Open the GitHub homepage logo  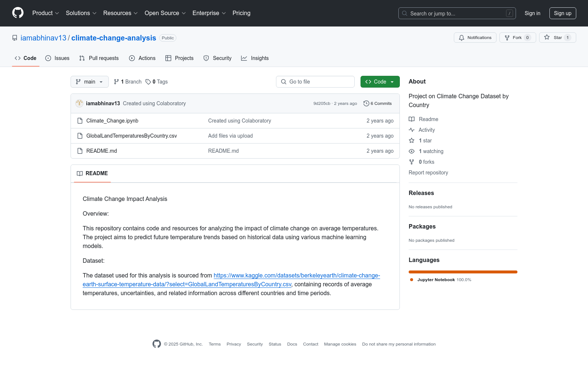[x=18, y=13]
